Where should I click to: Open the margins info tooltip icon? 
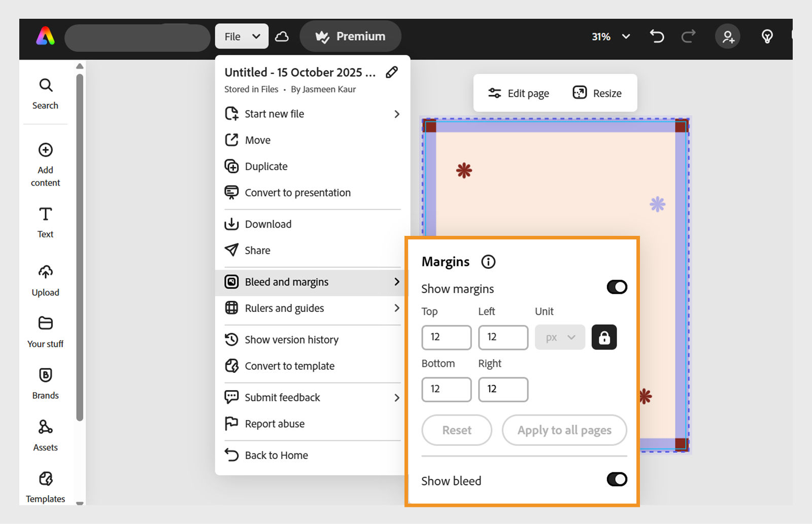point(488,262)
